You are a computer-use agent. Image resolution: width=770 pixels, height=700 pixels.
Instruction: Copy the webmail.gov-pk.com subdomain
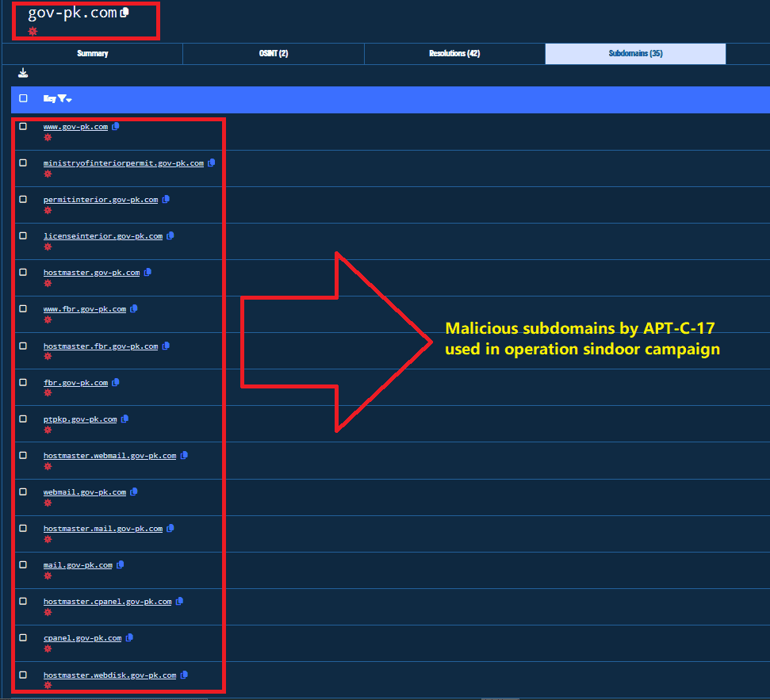134,492
